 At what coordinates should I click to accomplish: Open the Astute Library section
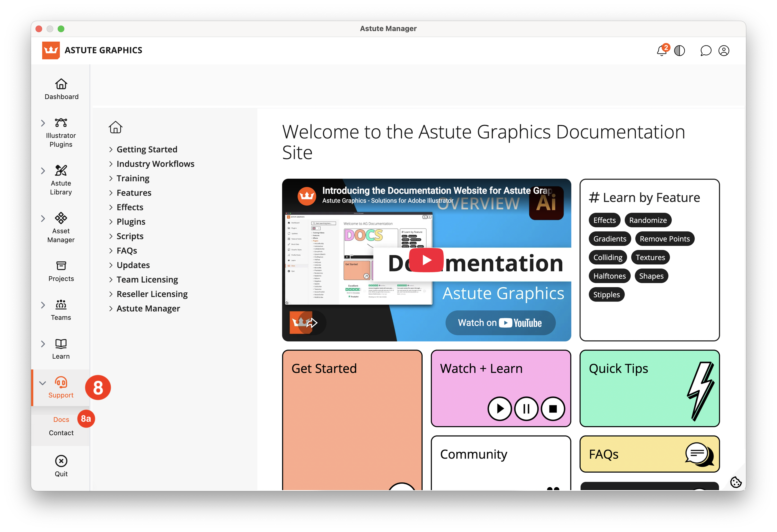pos(61,180)
